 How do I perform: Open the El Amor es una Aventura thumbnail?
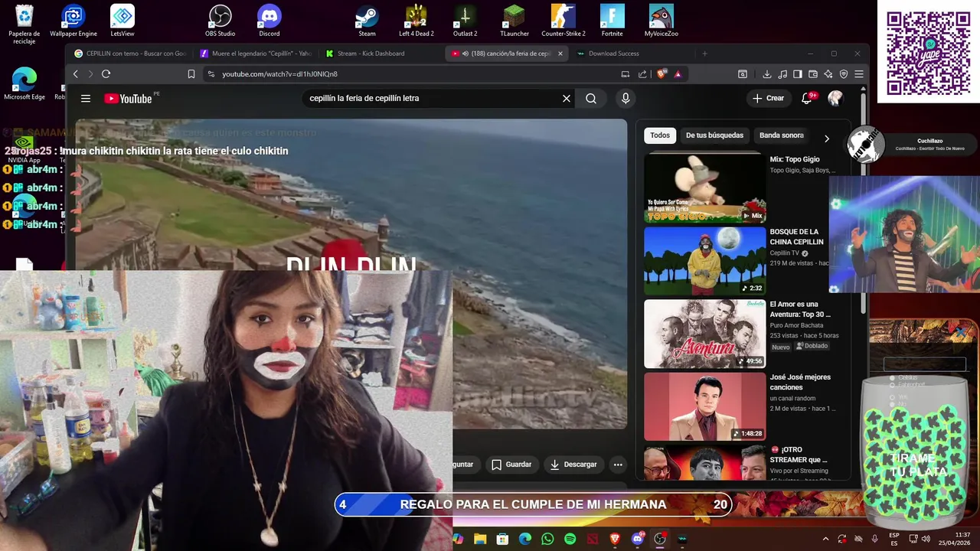pyautogui.click(x=704, y=334)
